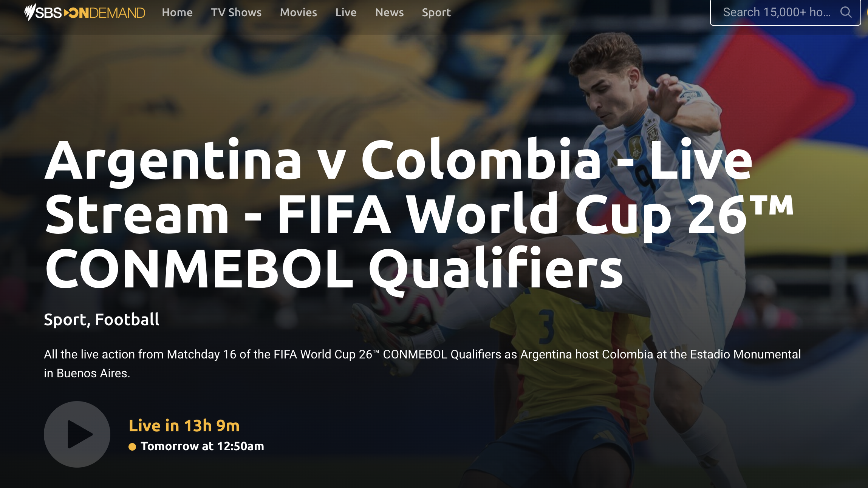
Task: Select Live in the navigation bar
Action: 346,12
